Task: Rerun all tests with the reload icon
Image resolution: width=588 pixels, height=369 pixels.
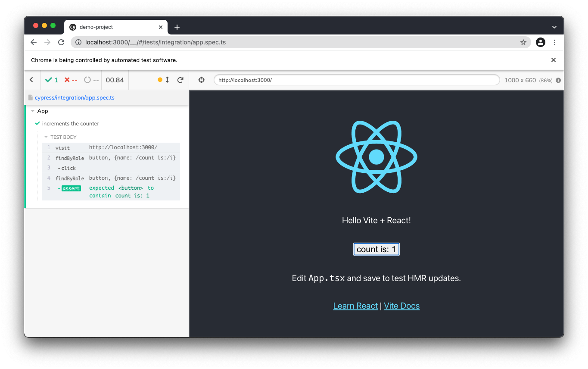Action: (180, 80)
